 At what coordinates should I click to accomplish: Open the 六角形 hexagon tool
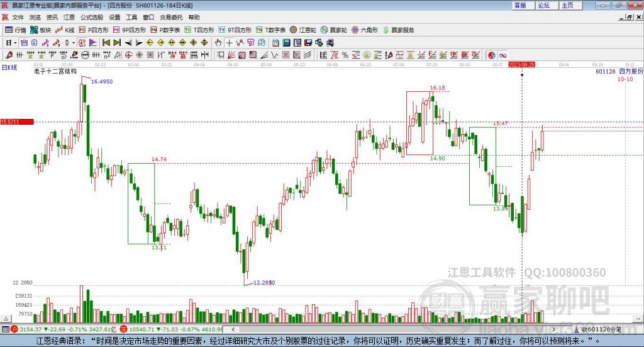(x=365, y=30)
